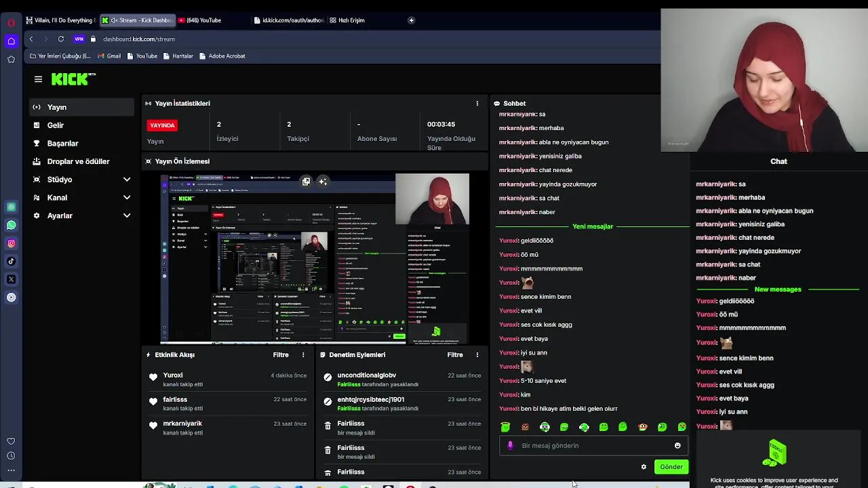This screenshot has height=488, width=868.
Task: Click the stream preview thumbnail
Action: [x=315, y=259]
